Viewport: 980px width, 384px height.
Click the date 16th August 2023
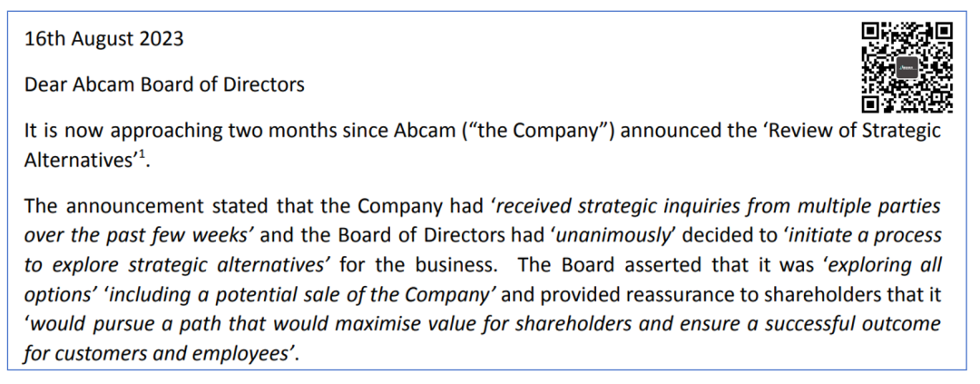coord(103,39)
